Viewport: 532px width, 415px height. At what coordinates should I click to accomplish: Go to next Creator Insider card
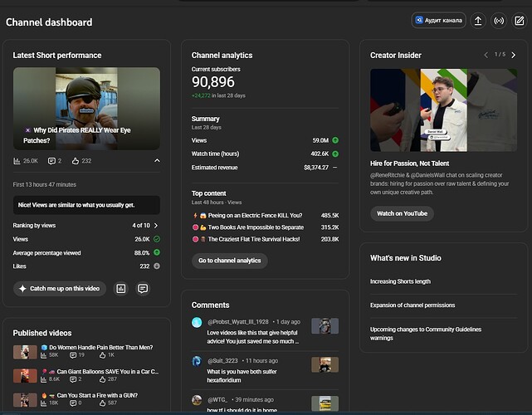[x=514, y=55]
